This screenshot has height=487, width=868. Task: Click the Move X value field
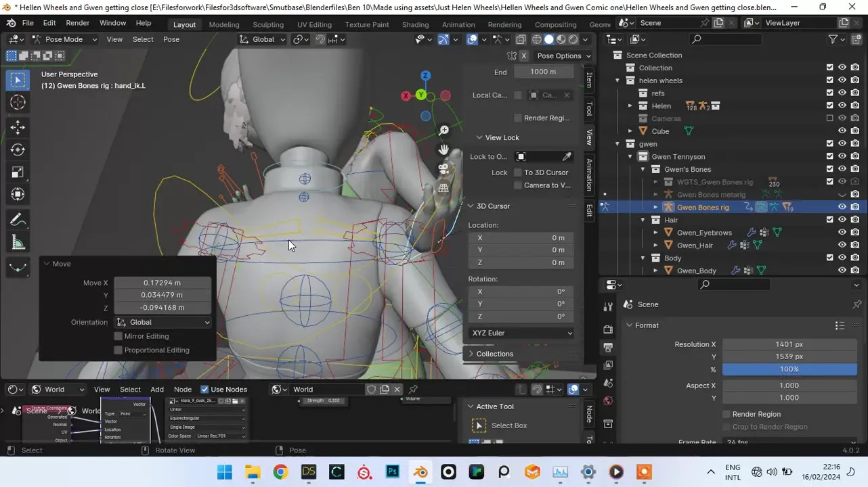pos(162,283)
